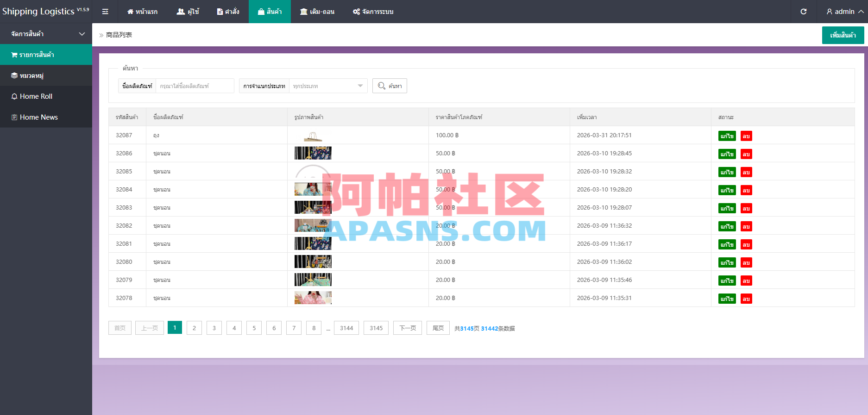Edit product 32080
This screenshot has width=868, height=415.
(x=727, y=262)
